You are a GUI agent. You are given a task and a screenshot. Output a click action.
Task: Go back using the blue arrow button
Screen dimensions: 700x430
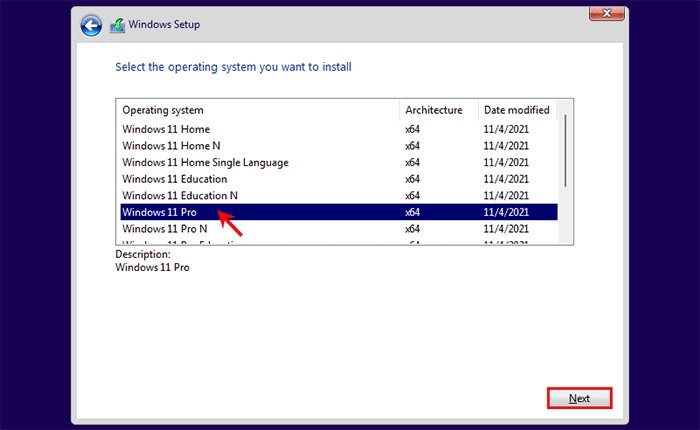tap(91, 26)
